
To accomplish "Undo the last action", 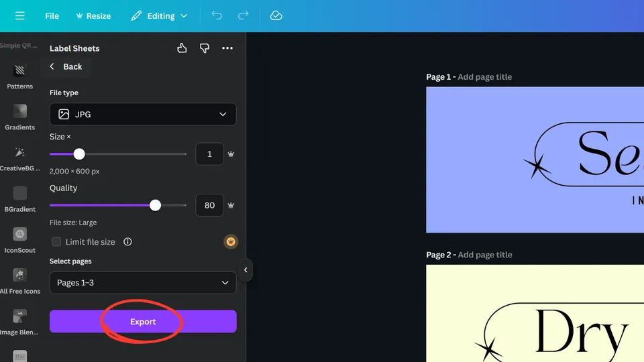I will [217, 15].
